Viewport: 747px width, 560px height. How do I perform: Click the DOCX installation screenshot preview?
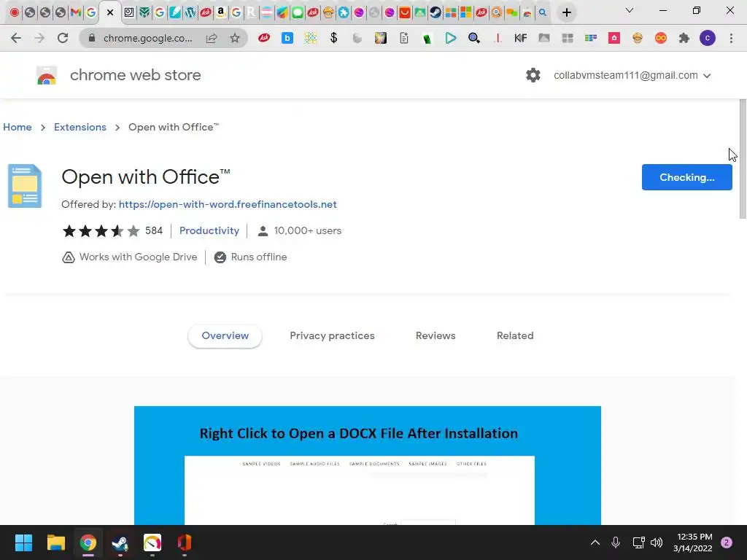[x=368, y=465]
